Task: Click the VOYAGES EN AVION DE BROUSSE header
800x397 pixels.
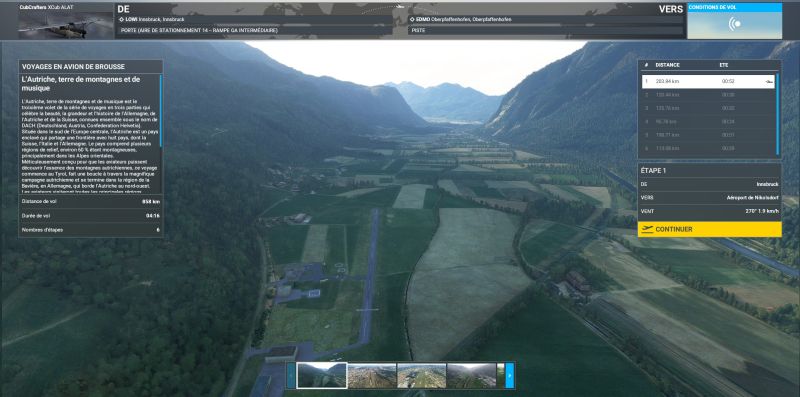Action: [x=91, y=66]
